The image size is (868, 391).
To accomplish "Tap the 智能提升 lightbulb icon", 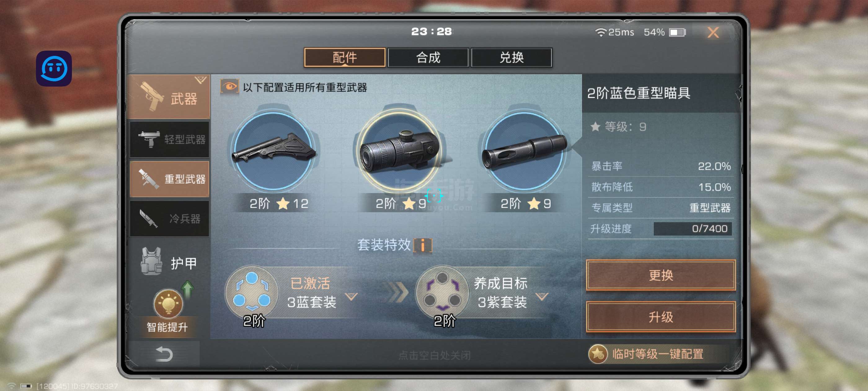I will [x=168, y=303].
